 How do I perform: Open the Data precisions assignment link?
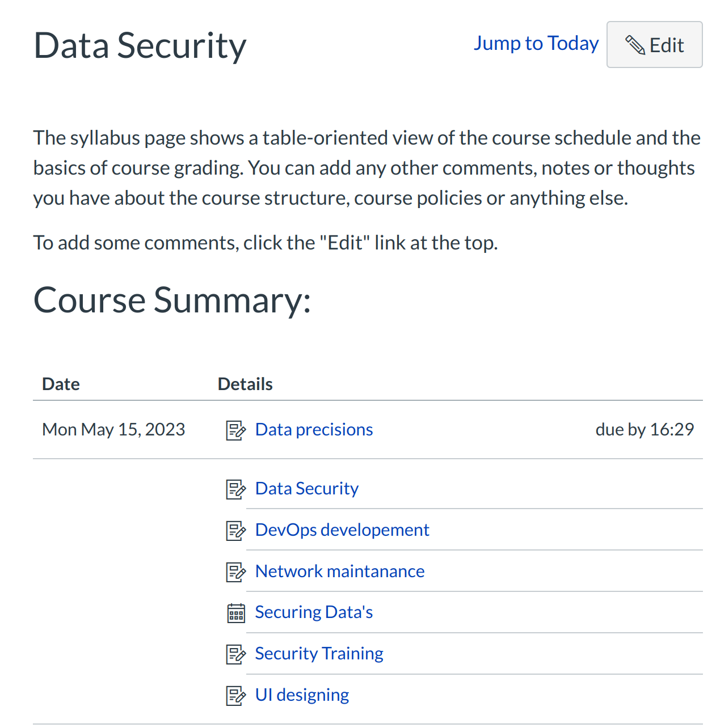[x=314, y=430]
